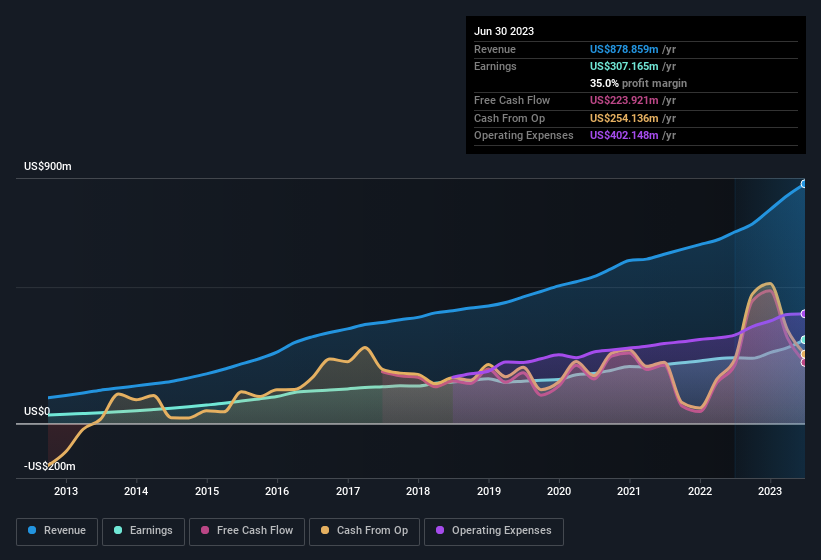This screenshot has width=821, height=560.
Task: Click the 2020 x-axis year label
Action: pos(559,491)
